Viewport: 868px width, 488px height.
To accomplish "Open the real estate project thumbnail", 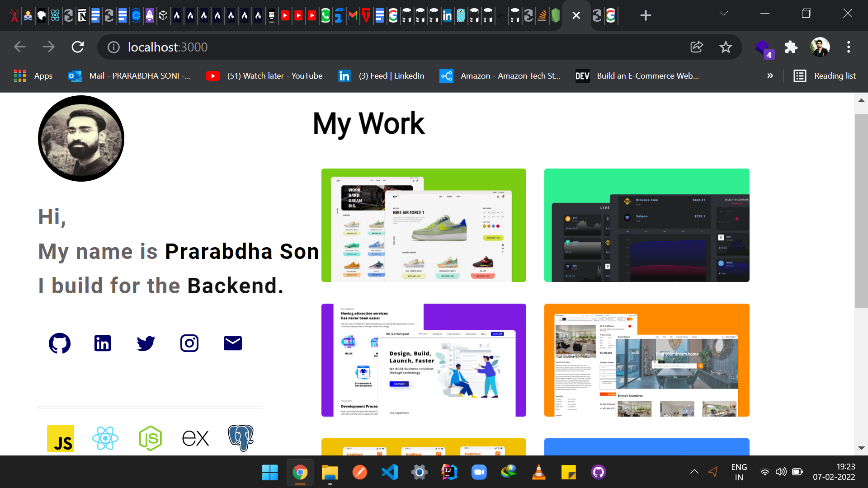I will [647, 360].
